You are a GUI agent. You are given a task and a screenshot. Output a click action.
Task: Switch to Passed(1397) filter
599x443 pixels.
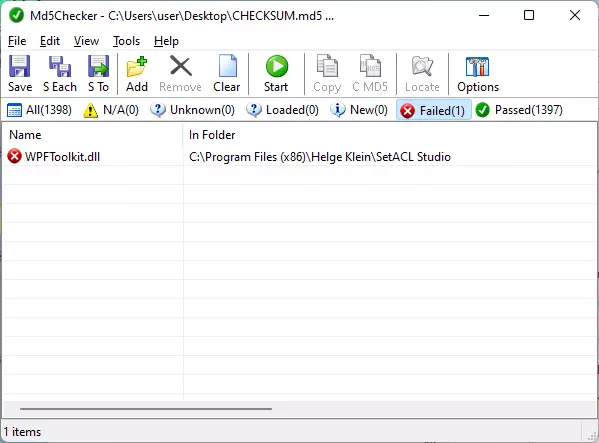click(519, 110)
